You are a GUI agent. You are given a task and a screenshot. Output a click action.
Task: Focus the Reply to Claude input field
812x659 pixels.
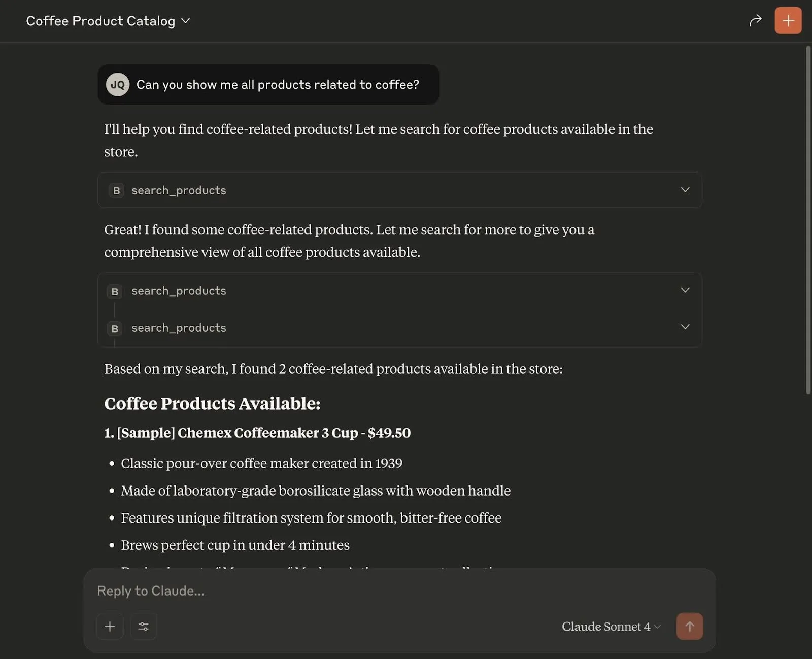399,591
